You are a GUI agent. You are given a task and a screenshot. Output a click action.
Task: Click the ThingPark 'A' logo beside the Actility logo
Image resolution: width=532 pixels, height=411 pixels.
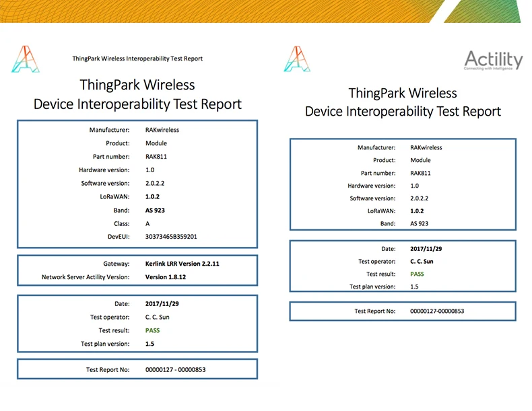point(297,59)
